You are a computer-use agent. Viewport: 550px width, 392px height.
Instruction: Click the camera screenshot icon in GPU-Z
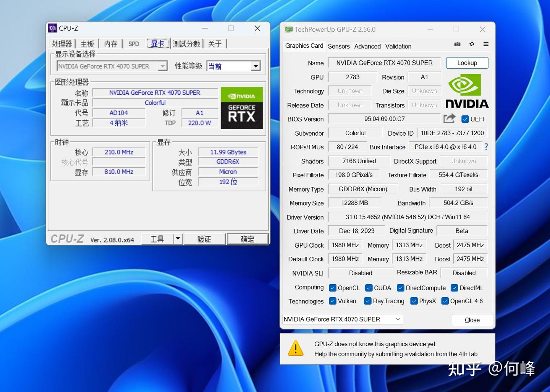point(457,44)
